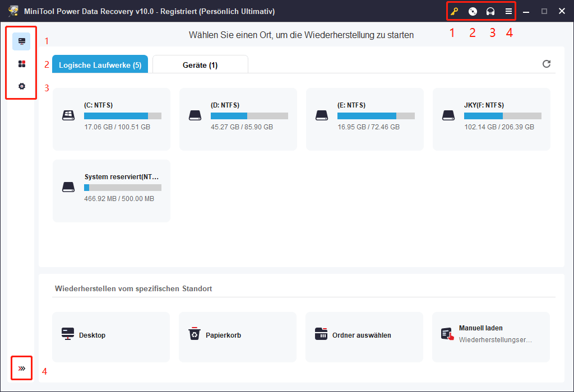
Task: Click the (D: NTFS) label
Action: click(x=225, y=105)
